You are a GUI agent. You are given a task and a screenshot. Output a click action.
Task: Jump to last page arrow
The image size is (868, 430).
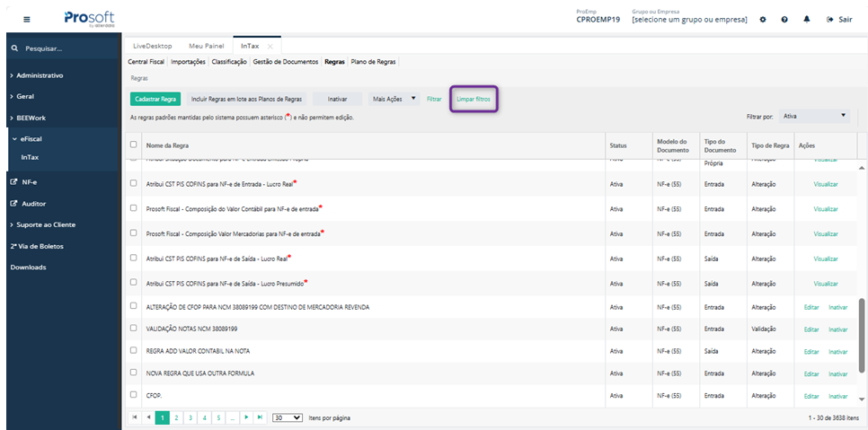tap(260, 417)
